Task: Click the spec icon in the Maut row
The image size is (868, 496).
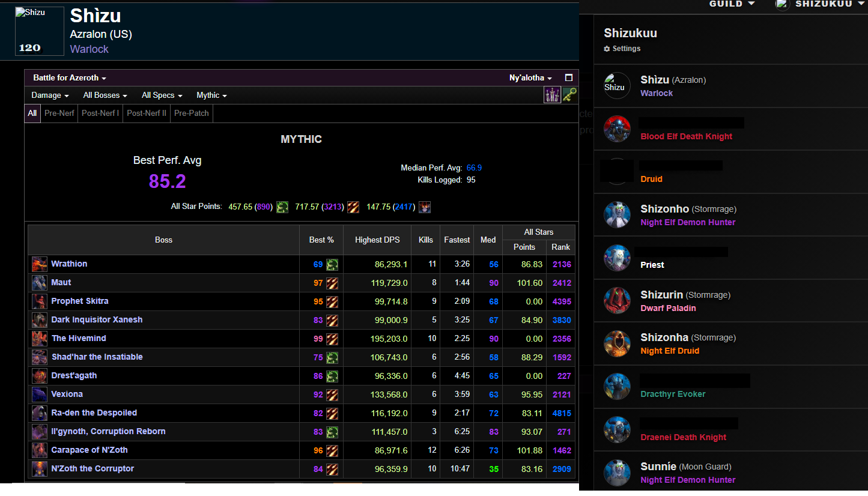Action: (332, 283)
